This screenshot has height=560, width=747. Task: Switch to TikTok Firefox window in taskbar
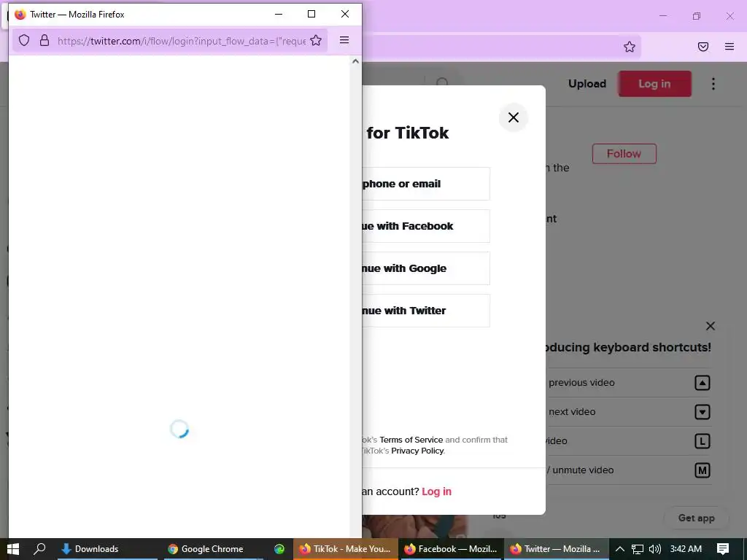[x=345, y=549]
